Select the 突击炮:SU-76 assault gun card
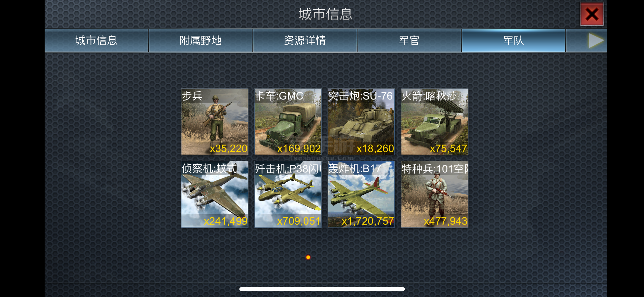 coord(361,122)
